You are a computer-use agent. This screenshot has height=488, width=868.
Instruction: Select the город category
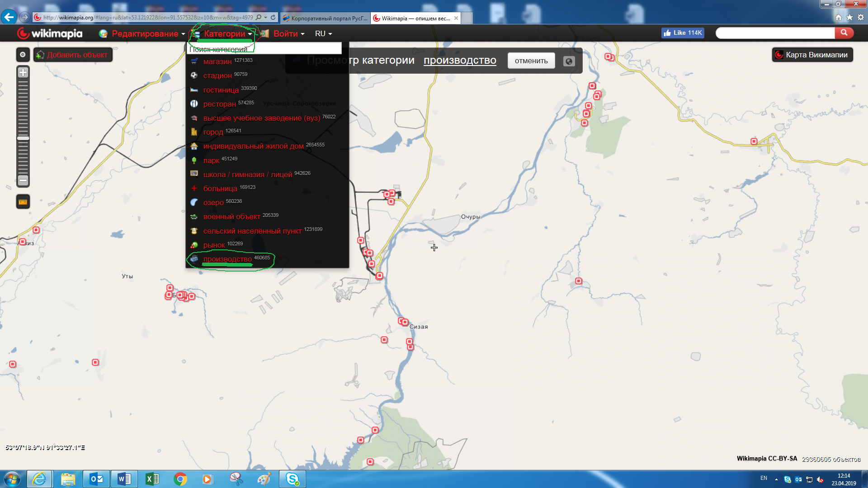coord(213,132)
